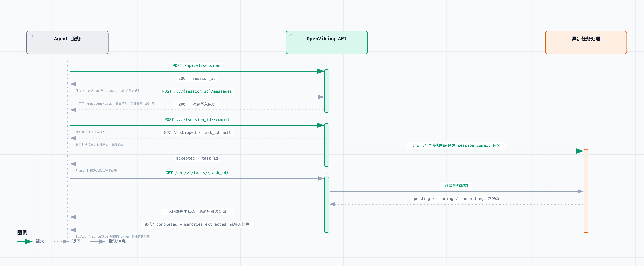The image size is (644, 266).
Task: Click the note "保存宿主会话 ID 与 session_id 的稳定映射"
Action: click(x=108, y=91)
